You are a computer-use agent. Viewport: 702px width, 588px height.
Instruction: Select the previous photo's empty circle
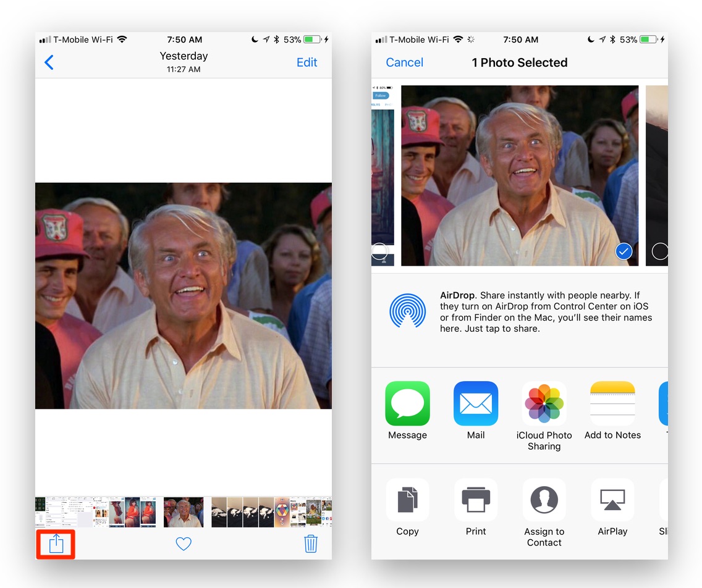pos(379,251)
